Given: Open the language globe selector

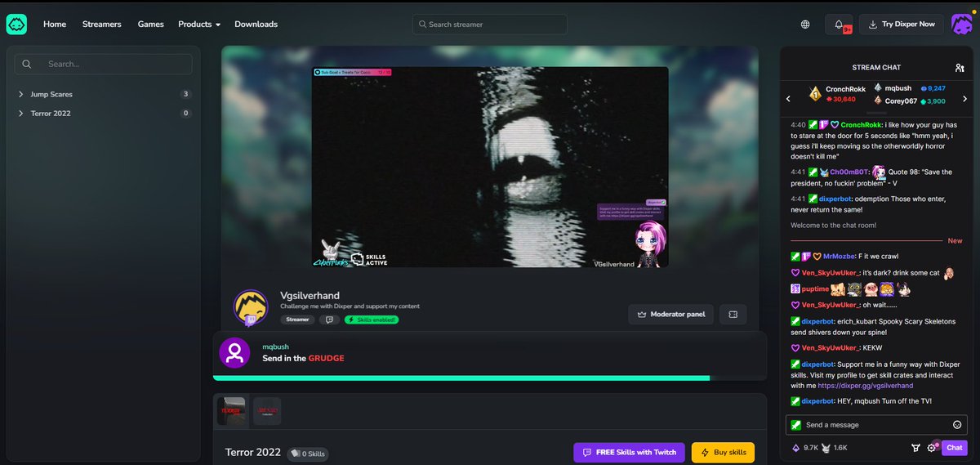Looking at the screenshot, I should tap(805, 25).
